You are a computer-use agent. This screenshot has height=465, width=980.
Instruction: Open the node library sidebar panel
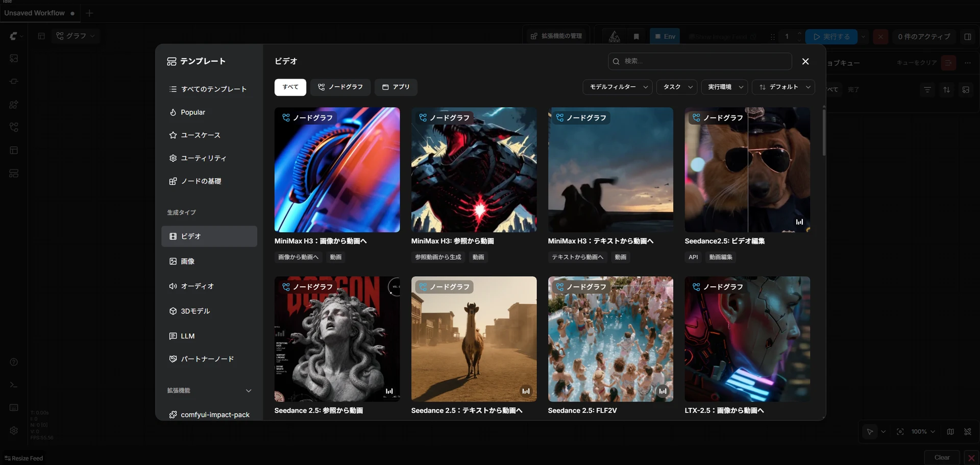coord(14,82)
